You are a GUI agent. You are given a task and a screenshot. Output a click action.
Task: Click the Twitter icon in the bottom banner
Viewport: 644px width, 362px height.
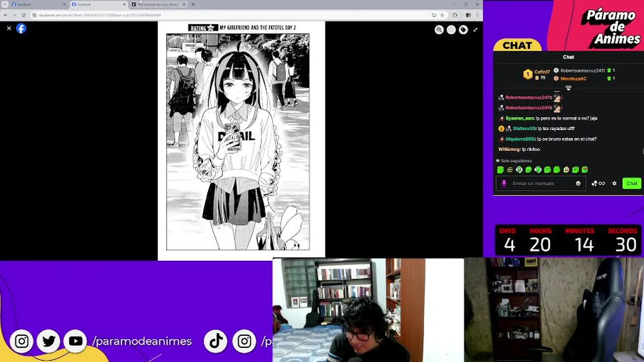pyautogui.click(x=49, y=341)
